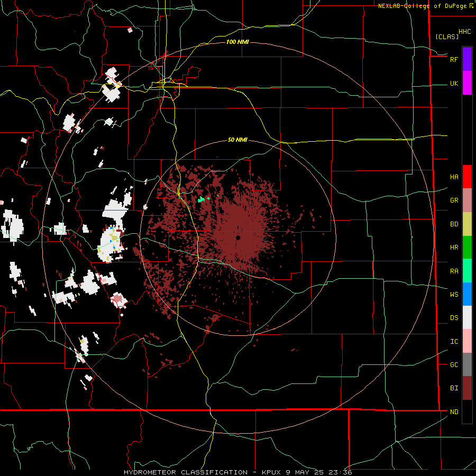Viewport: 476px width, 476px height.
Task: Click the RA light green legend swatch
Action: 467,271
